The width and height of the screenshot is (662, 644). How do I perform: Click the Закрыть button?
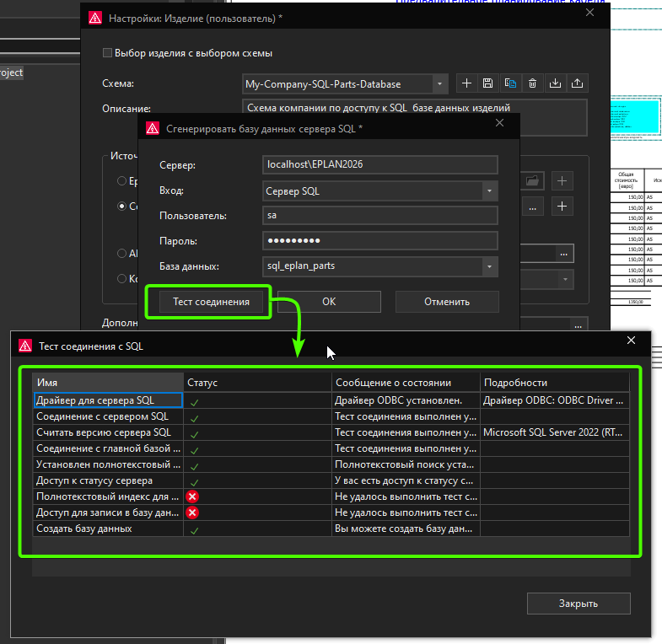[x=579, y=604]
